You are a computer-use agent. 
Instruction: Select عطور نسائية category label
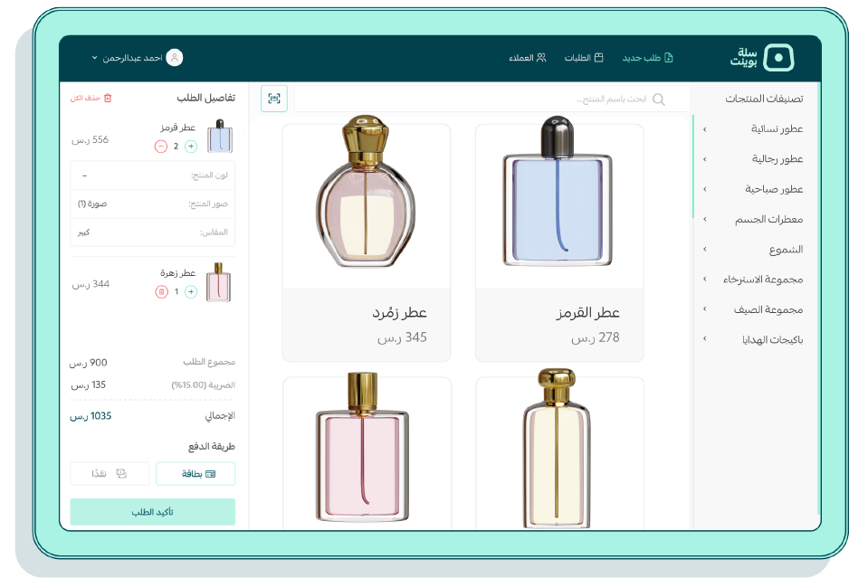click(777, 128)
